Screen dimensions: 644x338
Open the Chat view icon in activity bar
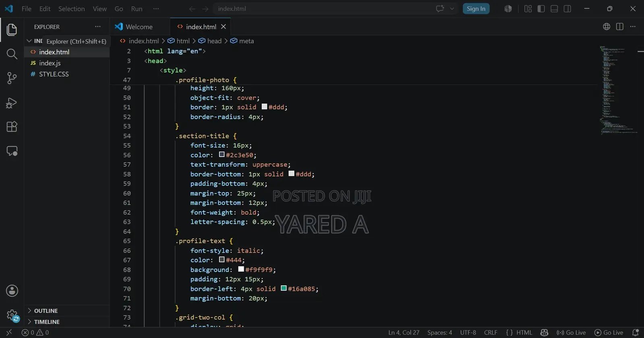12,151
